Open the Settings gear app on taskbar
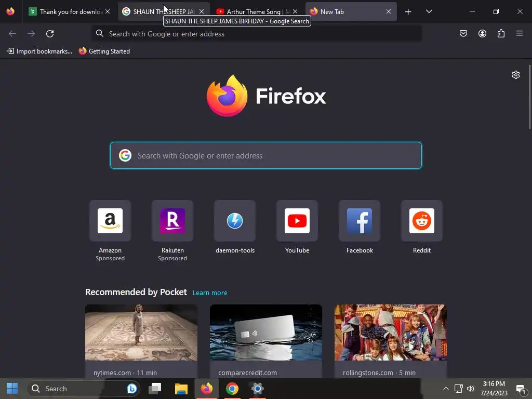Image resolution: width=532 pixels, height=399 pixels. click(258, 389)
